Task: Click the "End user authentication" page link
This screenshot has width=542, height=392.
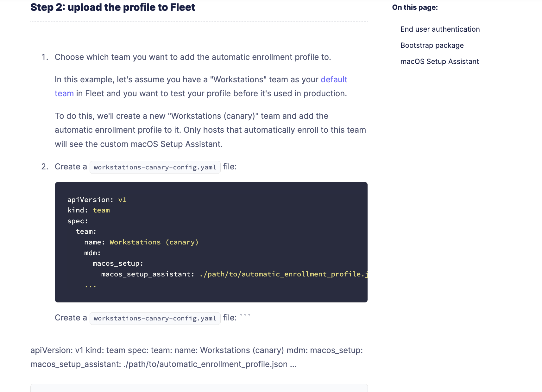Action: (x=440, y=29)
